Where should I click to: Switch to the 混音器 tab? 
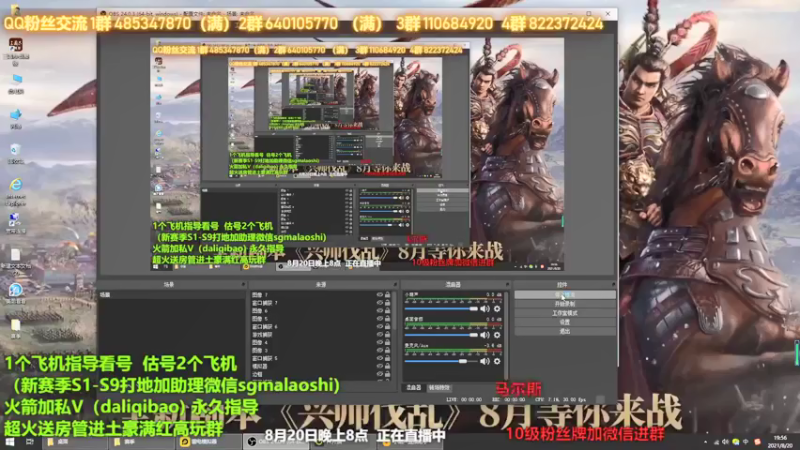coord(413,388)
